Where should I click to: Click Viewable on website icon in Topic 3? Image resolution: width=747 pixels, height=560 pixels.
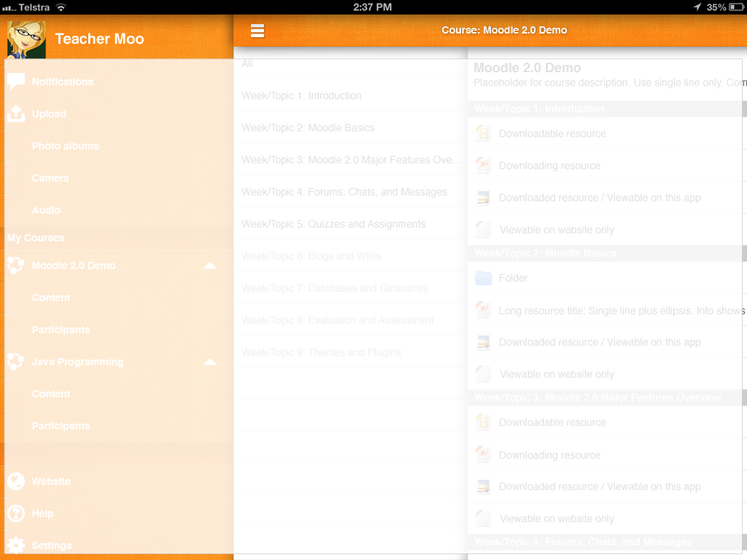[483, 518]
